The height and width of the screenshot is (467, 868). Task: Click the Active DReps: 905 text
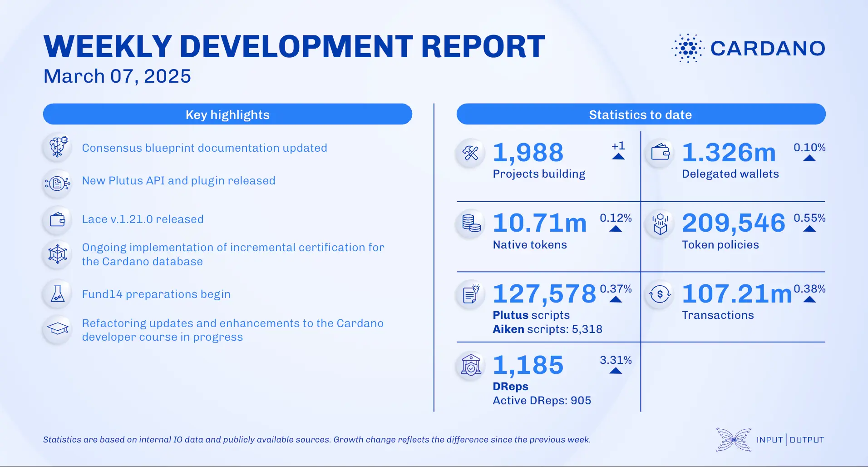(542, 400)
